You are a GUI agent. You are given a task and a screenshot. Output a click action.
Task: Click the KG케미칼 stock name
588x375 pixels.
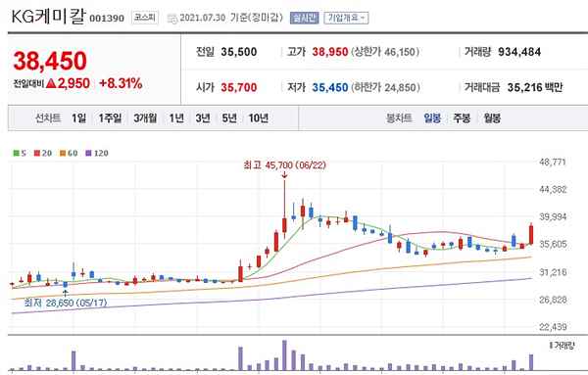pos(48,17)
